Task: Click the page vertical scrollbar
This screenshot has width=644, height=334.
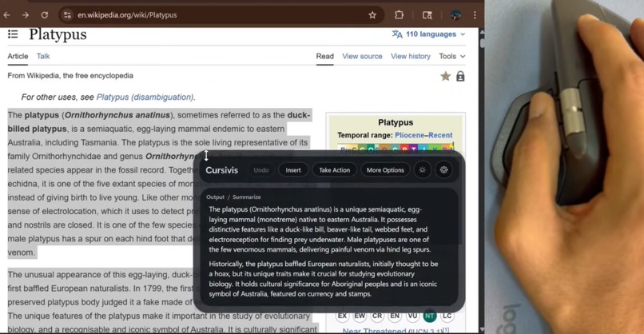Action: pos(482,181)
